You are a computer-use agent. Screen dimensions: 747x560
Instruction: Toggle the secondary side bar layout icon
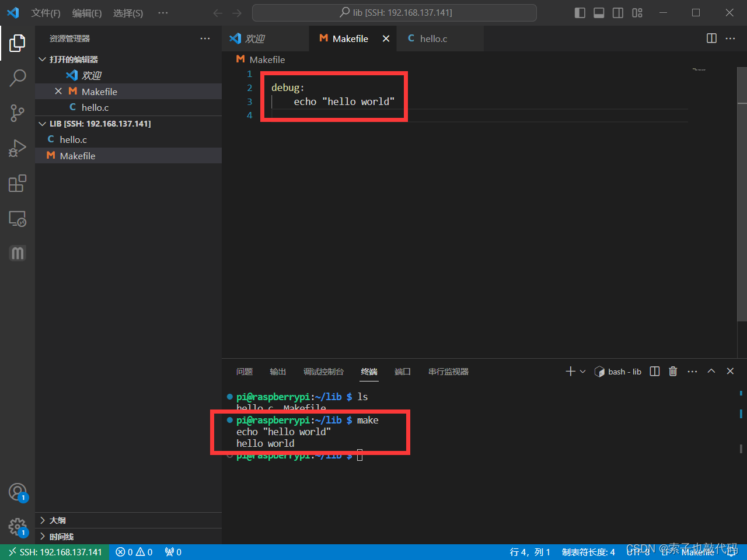tap(618, 13)
